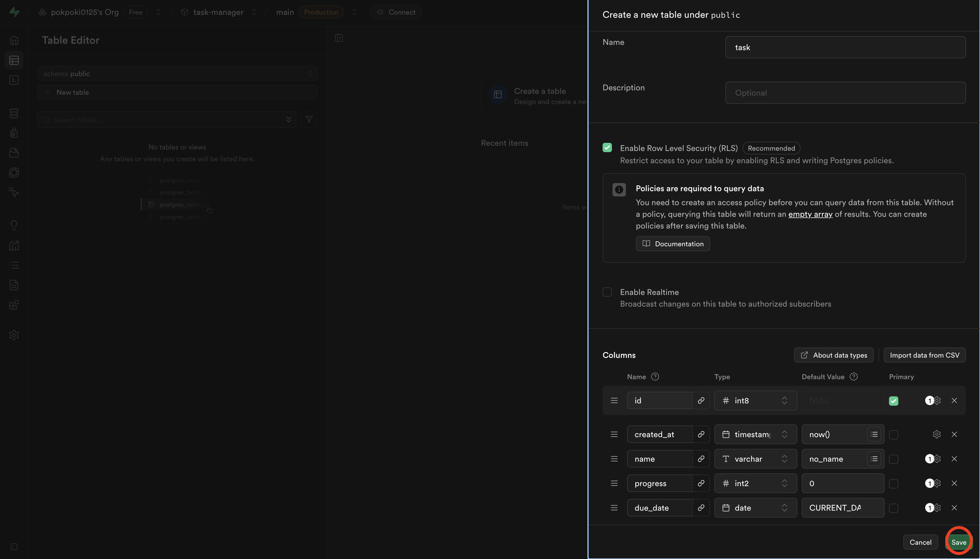Click the Documentation button
The height and width of the screenshot is (559, 980).
coord(673,244)
